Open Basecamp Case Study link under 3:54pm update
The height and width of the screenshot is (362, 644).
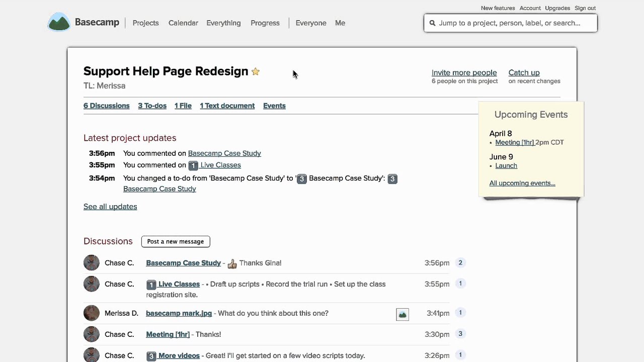(x=159, y=189)
